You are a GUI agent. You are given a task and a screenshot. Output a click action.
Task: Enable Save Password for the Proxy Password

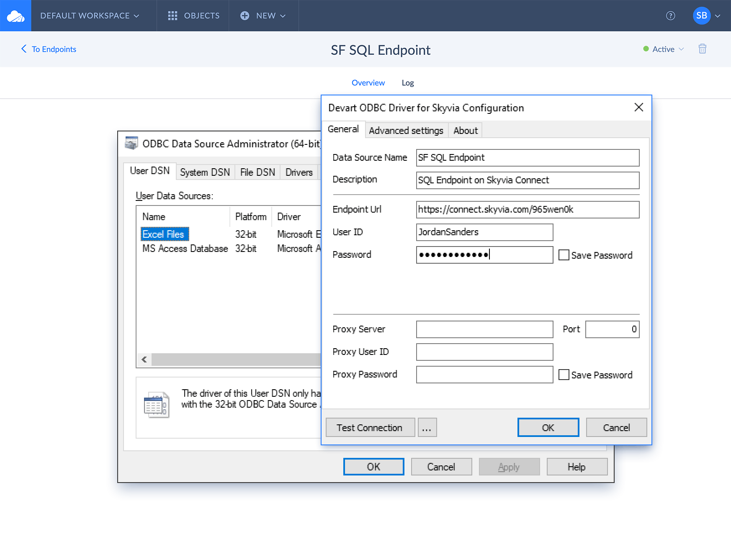coord(564,375)
